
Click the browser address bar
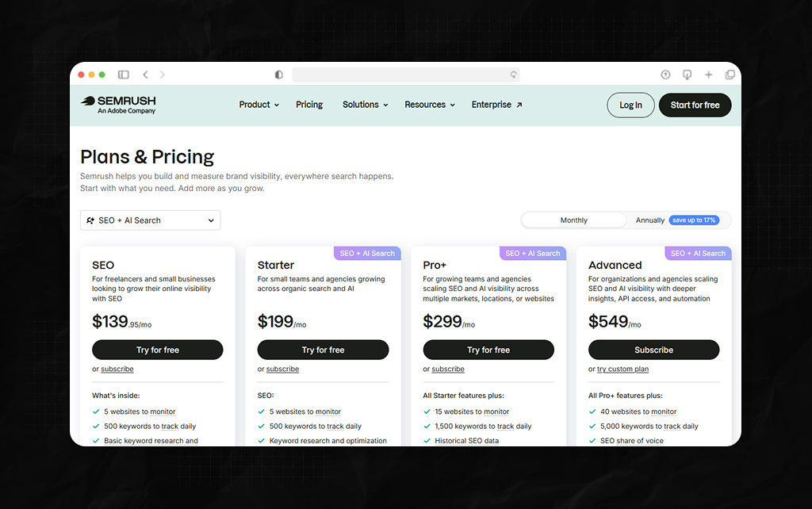[x=405, y=75]
